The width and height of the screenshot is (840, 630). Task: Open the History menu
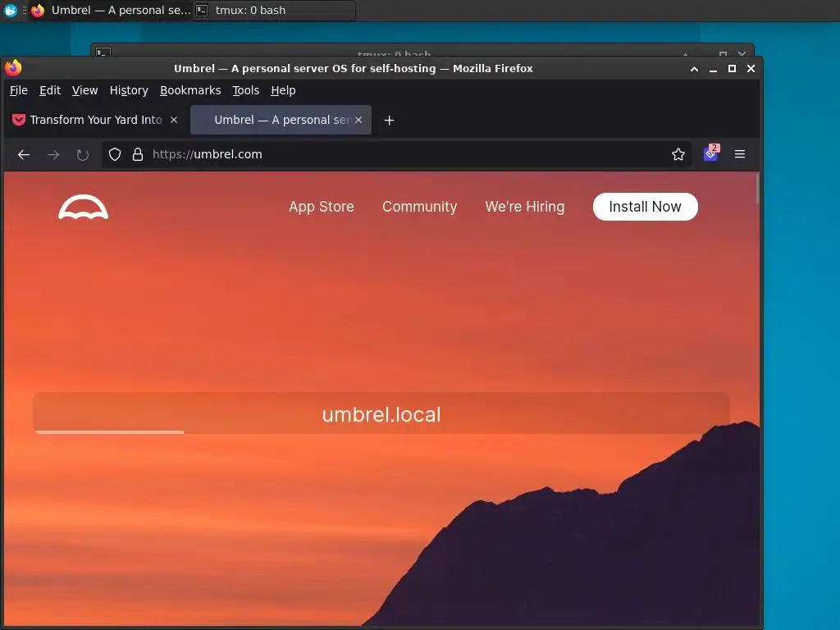coord(129,90)
